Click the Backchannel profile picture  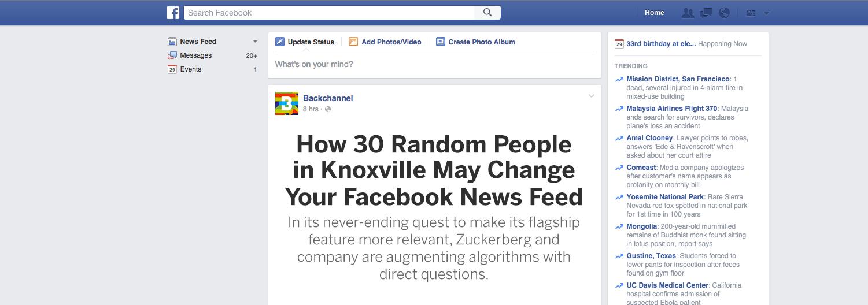(287, 103)
